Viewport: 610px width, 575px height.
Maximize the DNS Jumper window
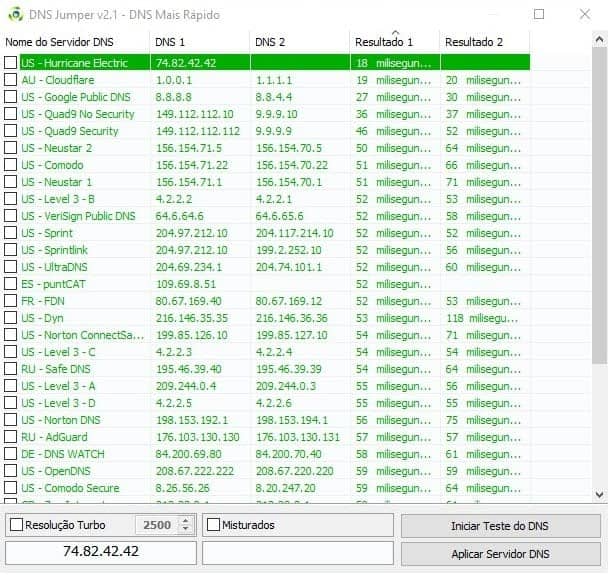point(539,14)
